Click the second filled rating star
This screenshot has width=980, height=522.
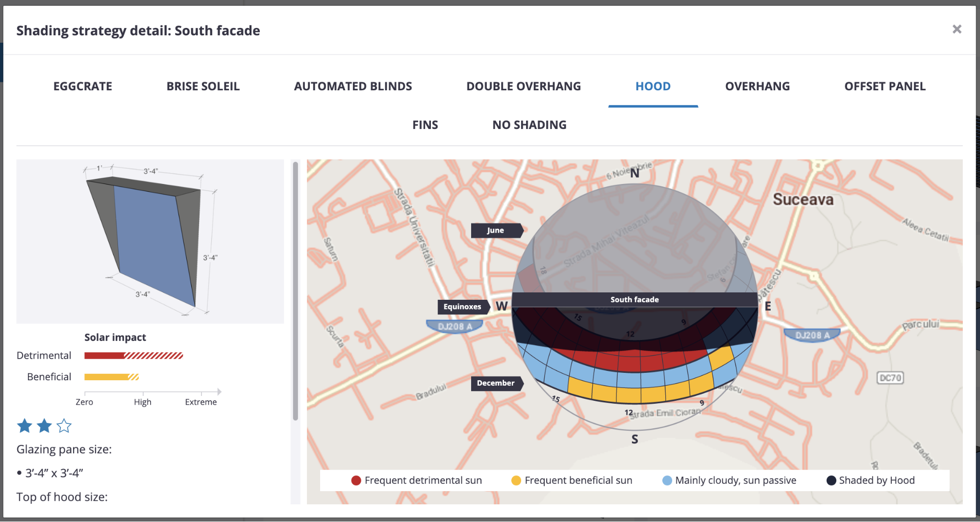[44, 426]
